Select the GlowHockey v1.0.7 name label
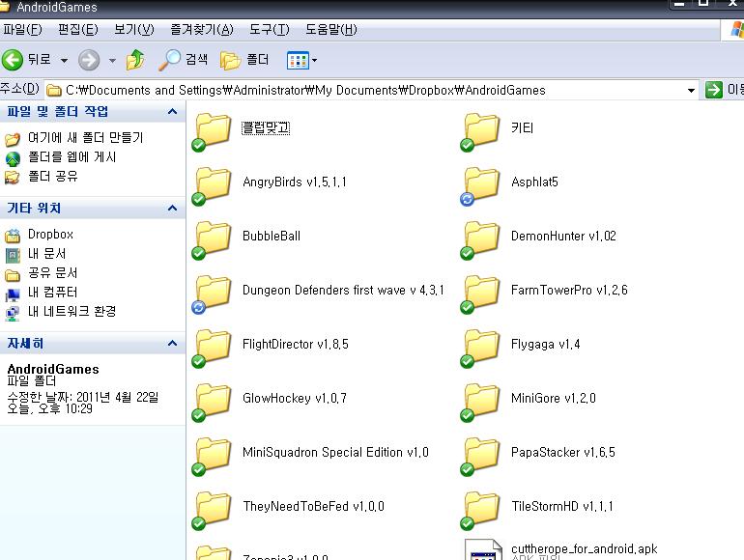 point(294,399)
